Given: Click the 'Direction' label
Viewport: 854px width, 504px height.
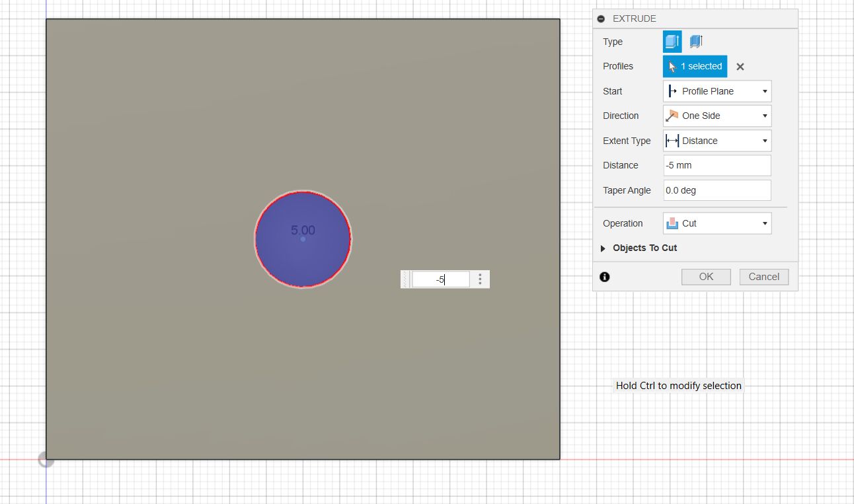Looking at the screenshot, I should pos(621,116).
